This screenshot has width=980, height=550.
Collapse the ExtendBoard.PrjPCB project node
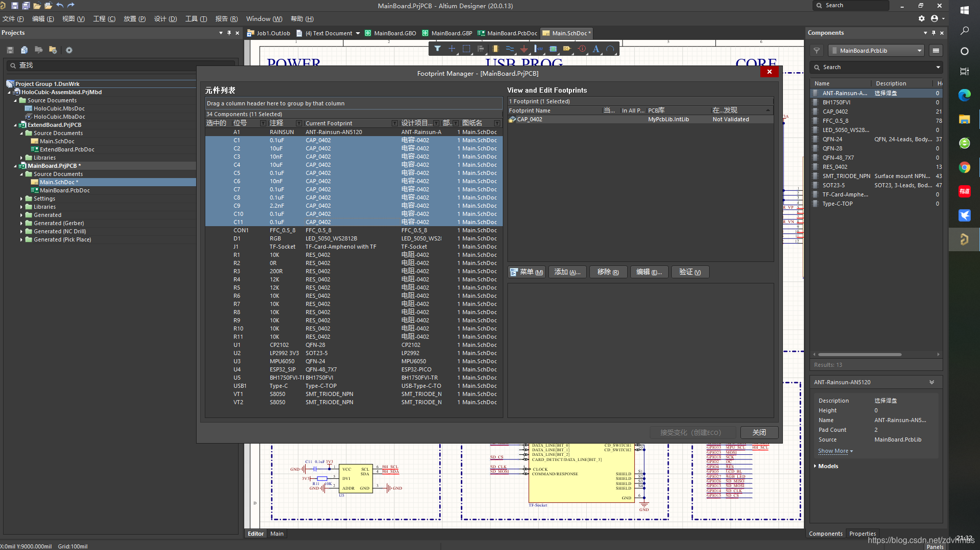point(15,125)
